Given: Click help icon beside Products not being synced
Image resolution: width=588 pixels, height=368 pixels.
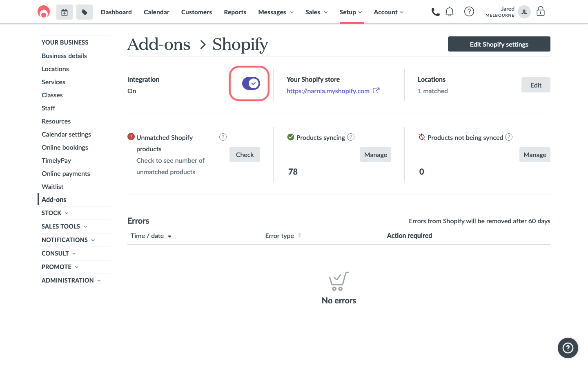Looking at the screenshot, I should [x=509, y=137].
